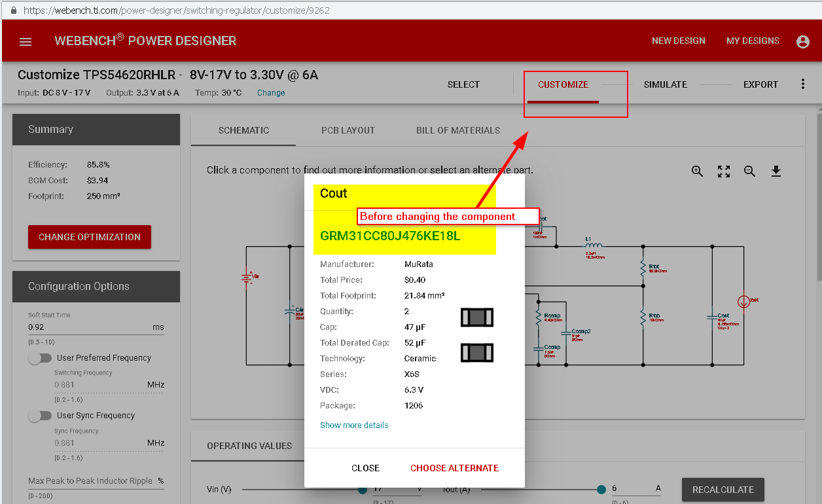Select the Cin capacitor in schematic

pos(290,312)
